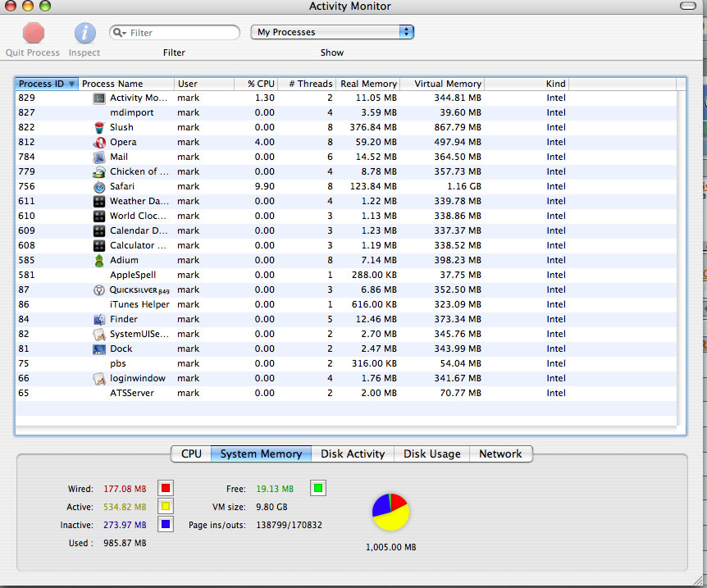This screenshot has height=588, width=707.
Task: Click the 9.80 GB VM size value
Action: click(271, 508)
